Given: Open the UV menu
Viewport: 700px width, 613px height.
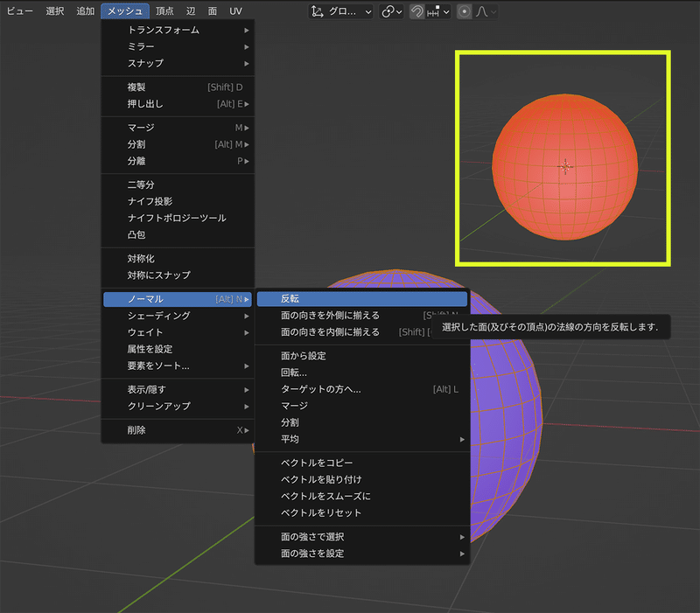Looking at the screenshot, I should pos(235,11).
